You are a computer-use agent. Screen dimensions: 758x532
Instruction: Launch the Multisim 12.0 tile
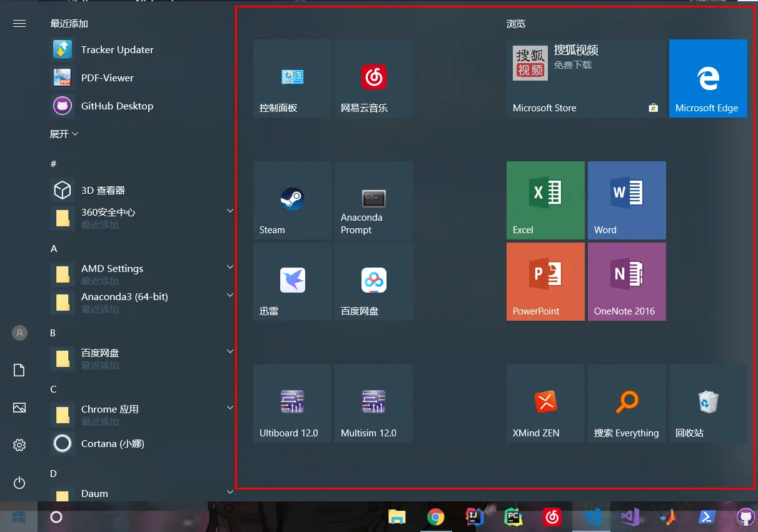(x=373, y=404)
